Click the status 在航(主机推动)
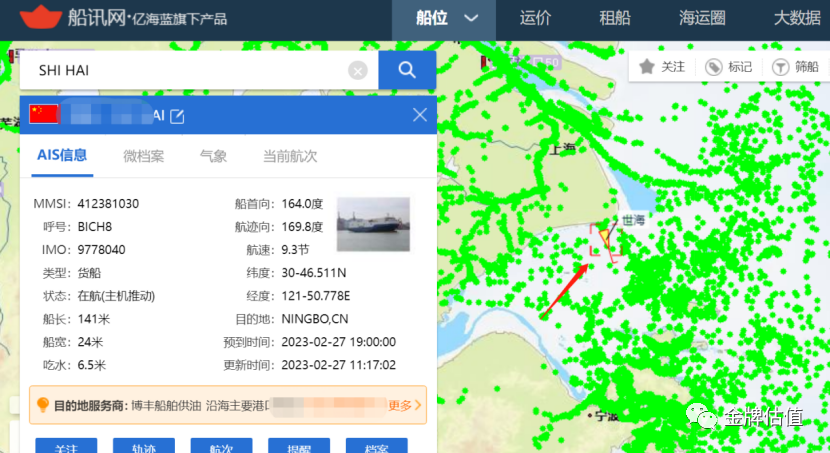The width and height of the screenshot is (830, 453). tap(116, 296)
